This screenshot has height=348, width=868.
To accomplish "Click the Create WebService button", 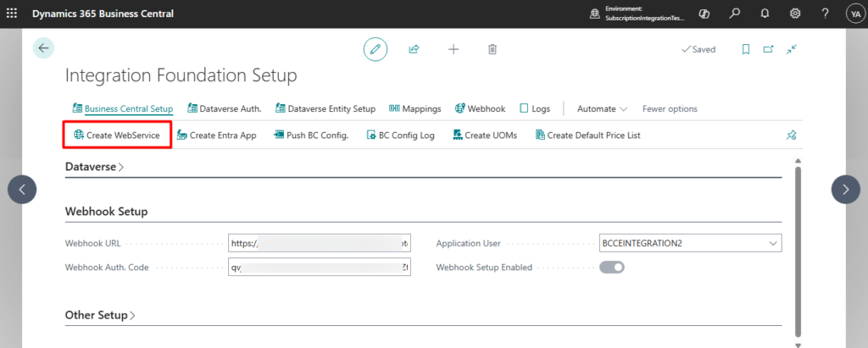I will coord(117,135).
